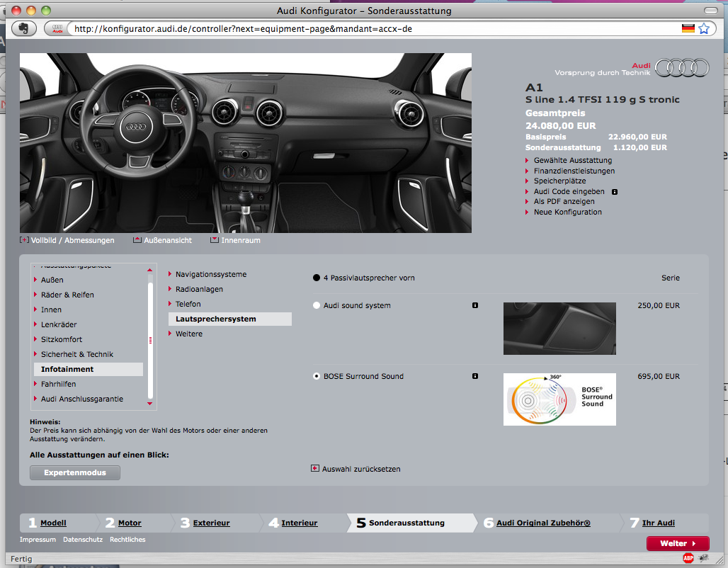The image size is (728, 568).
Task: Open info icon for BOSE Surround Sound
Action: [475, 376]
